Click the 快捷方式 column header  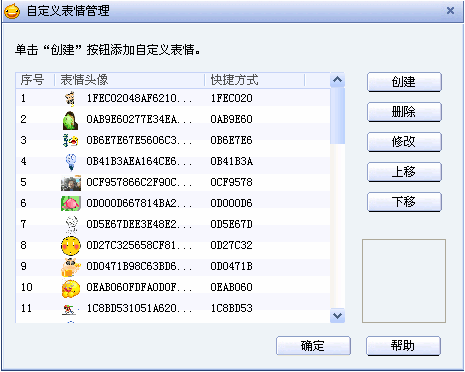[254, 80]
